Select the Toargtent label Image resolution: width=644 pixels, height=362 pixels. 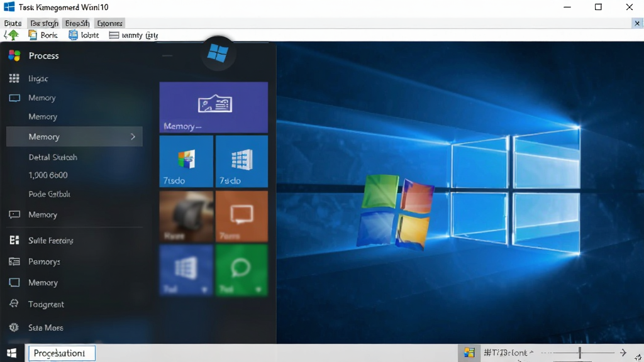pyautogui.click(x=46, y=305)
